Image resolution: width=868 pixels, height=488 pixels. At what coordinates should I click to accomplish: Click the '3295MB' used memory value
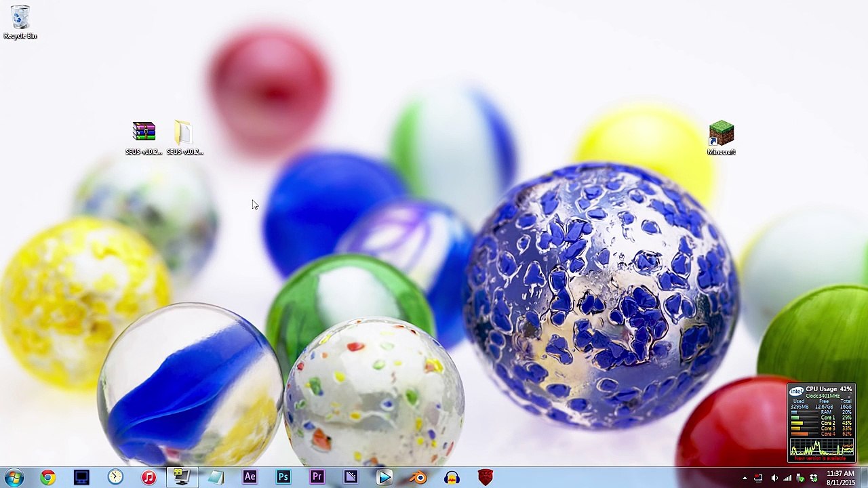[800, 407]
